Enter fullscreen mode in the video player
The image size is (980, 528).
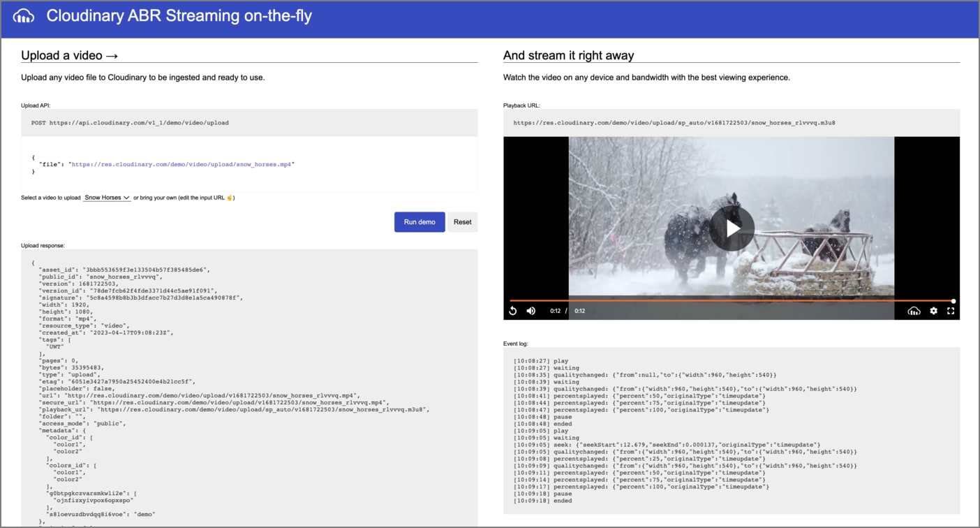[x=951, y=311]
